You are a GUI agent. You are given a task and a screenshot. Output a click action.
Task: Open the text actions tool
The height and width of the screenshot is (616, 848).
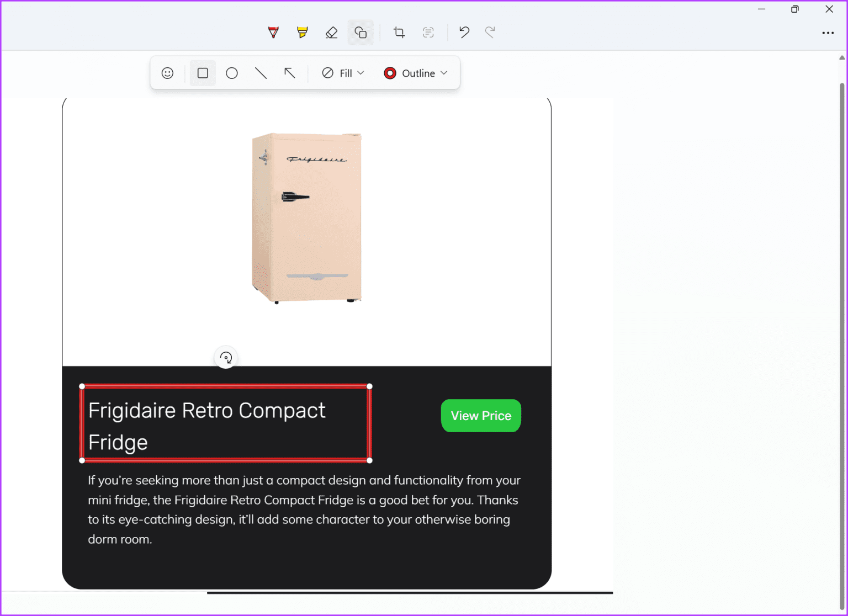tap(428, 32)
